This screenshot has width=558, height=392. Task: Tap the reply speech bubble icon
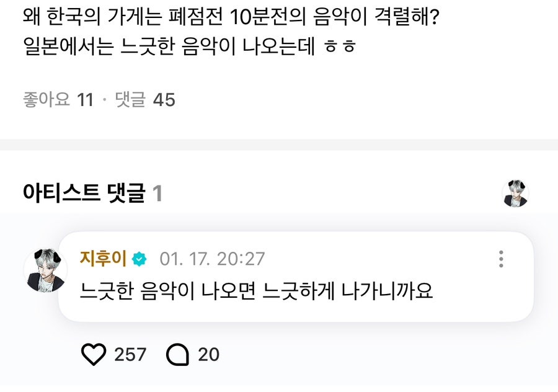(x=178, y=354)
